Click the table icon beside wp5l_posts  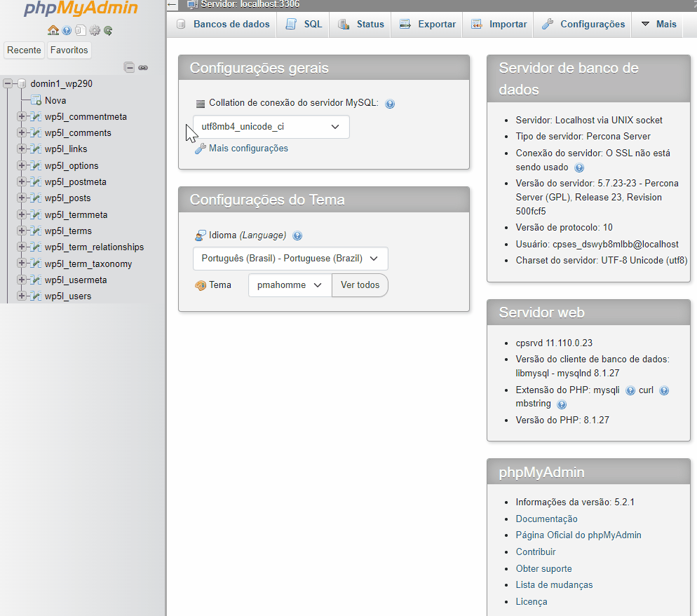(x=36, y=198)
